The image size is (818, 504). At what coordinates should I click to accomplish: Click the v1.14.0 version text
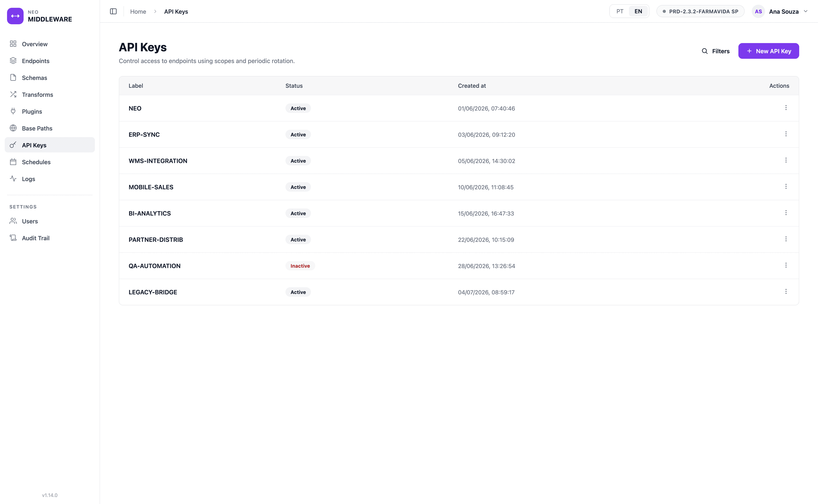click(x=50, y=495)
